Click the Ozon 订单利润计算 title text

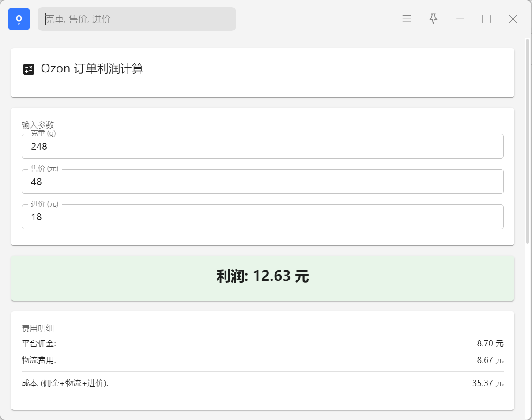[92, 69]
